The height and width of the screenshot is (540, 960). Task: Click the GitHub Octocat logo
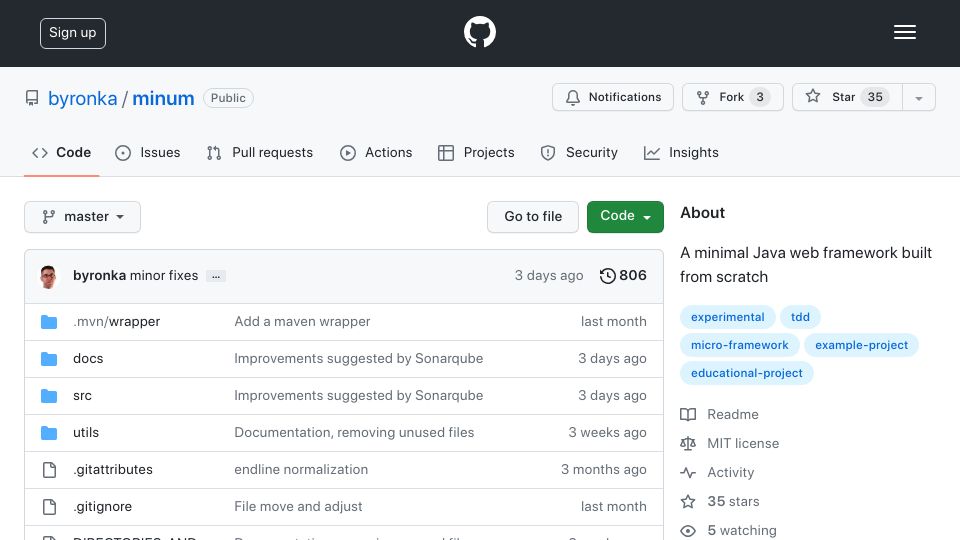point(479,32)
